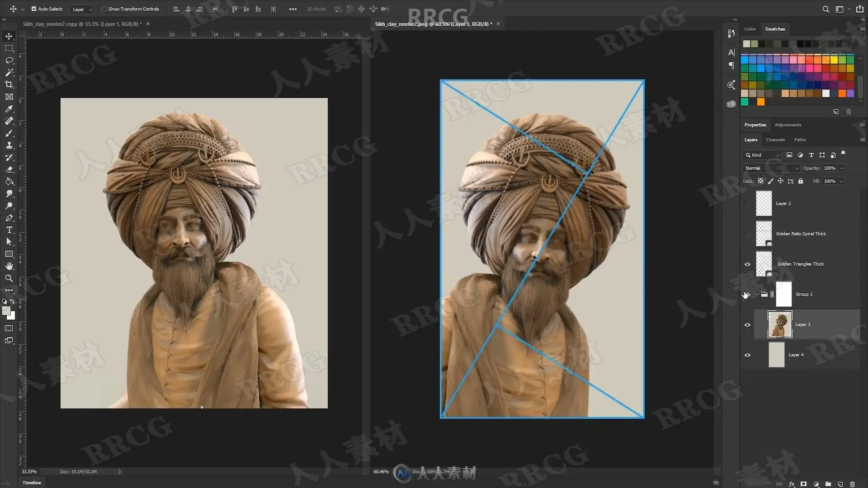The width and height of the screenshot is (868, 488).
Task: Switch to the Adjustments tab
Action: coord(788,125)
